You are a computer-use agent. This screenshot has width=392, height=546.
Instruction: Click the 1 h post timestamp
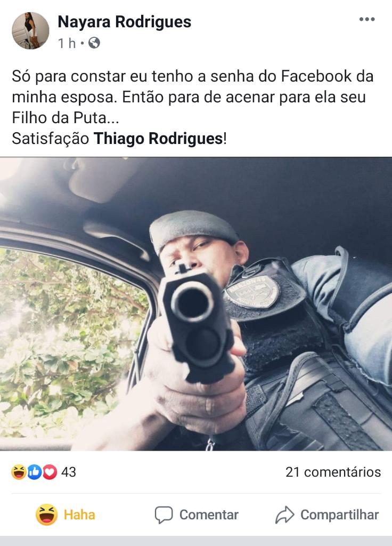(67, 43)
